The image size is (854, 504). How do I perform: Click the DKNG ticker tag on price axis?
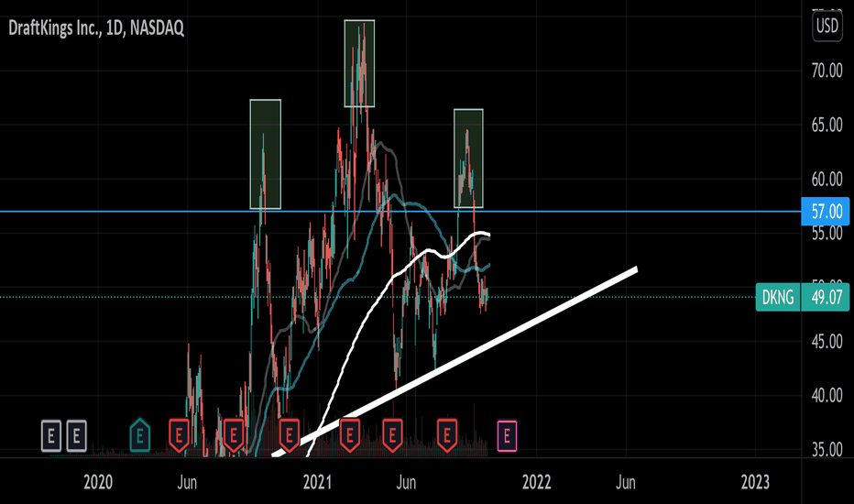[778, 298]
